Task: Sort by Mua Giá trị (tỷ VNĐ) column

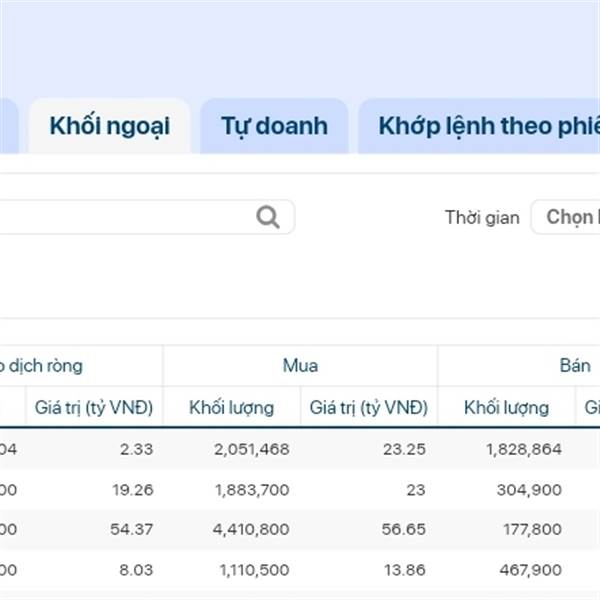Action: (369, 407)
